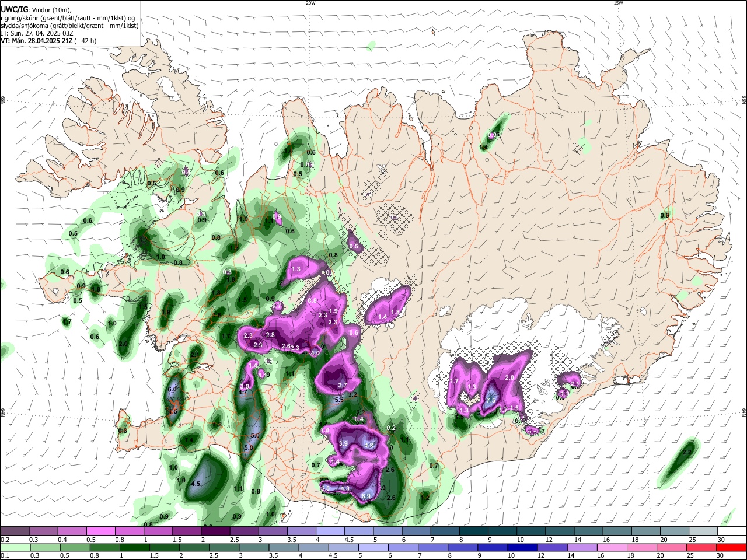The height and width of the screenshot is (560, 747).
Task: Click the 'slydda/snjókoma' legend description line
Action: click(69, 26)
